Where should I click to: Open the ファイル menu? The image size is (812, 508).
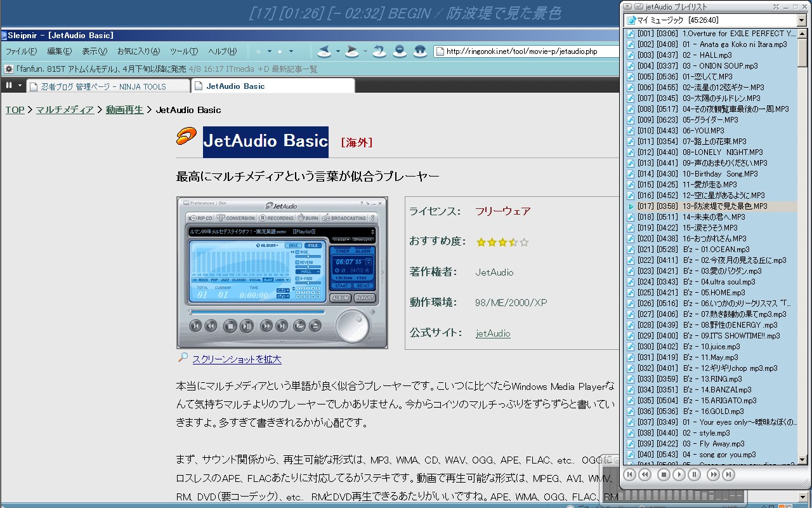click(21, 51)
